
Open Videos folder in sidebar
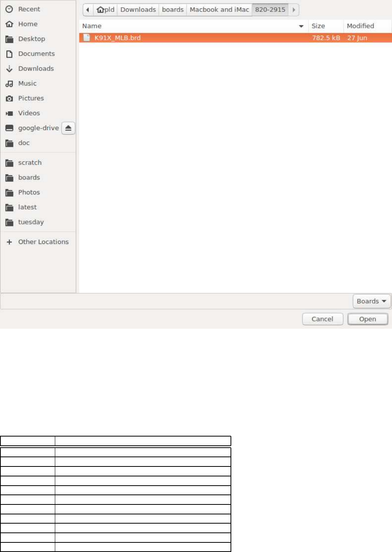pos(38,113)
